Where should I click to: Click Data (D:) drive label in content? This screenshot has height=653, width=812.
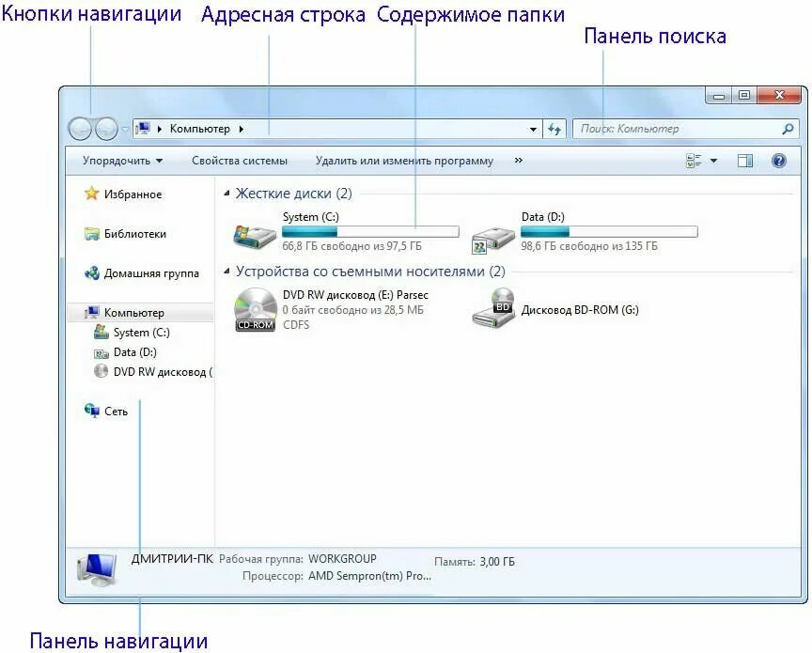tap(542, 216)
